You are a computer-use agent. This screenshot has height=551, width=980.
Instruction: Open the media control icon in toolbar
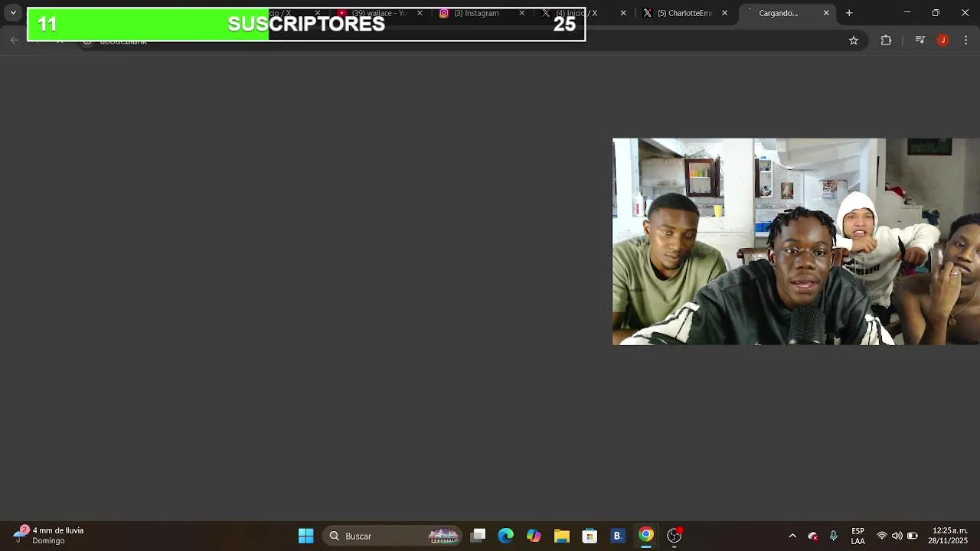(920, 41)
